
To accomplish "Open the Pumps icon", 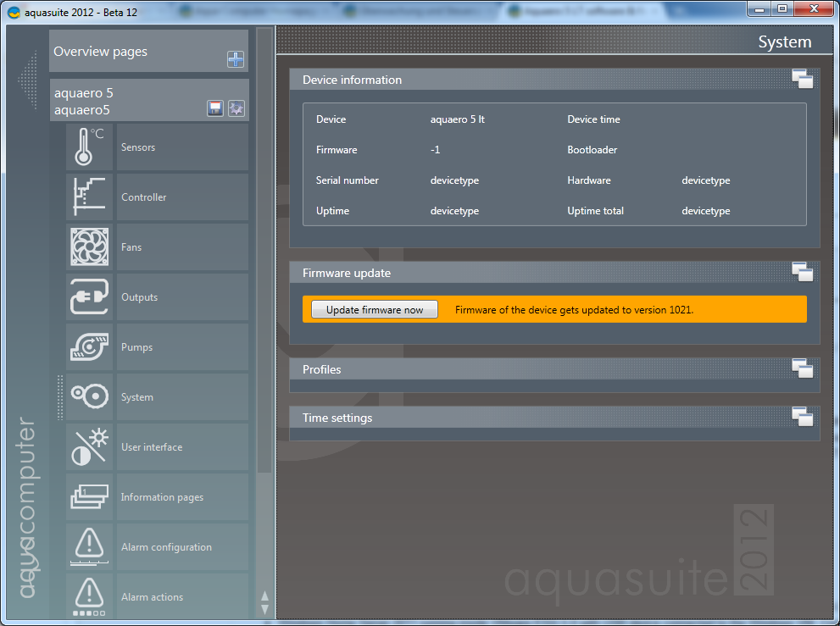I will 90,346.
